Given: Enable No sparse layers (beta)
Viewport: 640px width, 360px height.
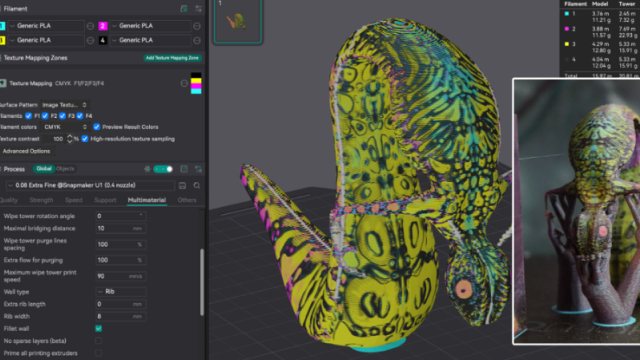Looking at the screenshot, I should click(98, 341).
